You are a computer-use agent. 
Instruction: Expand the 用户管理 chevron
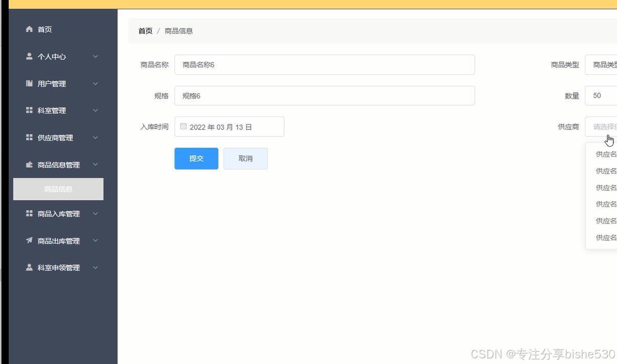(95, 84)
